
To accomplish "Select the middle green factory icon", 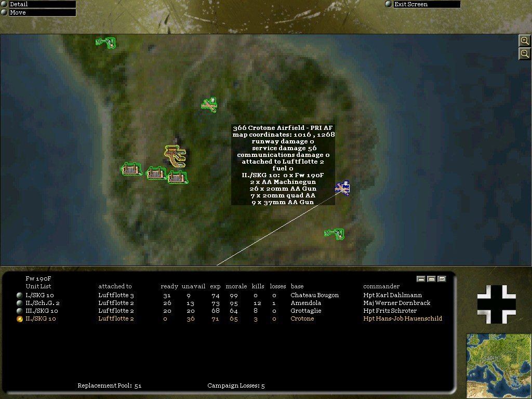I will pos(156,172).
